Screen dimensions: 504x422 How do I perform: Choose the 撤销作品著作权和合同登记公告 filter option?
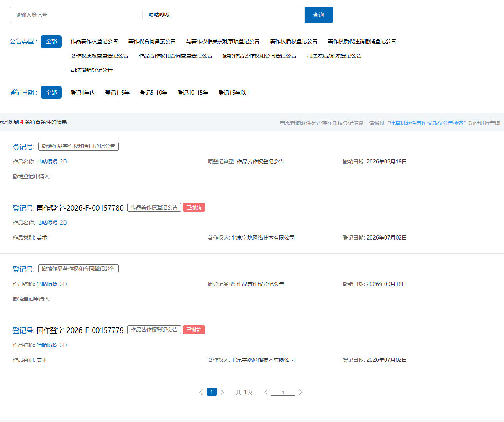point(260,56)
